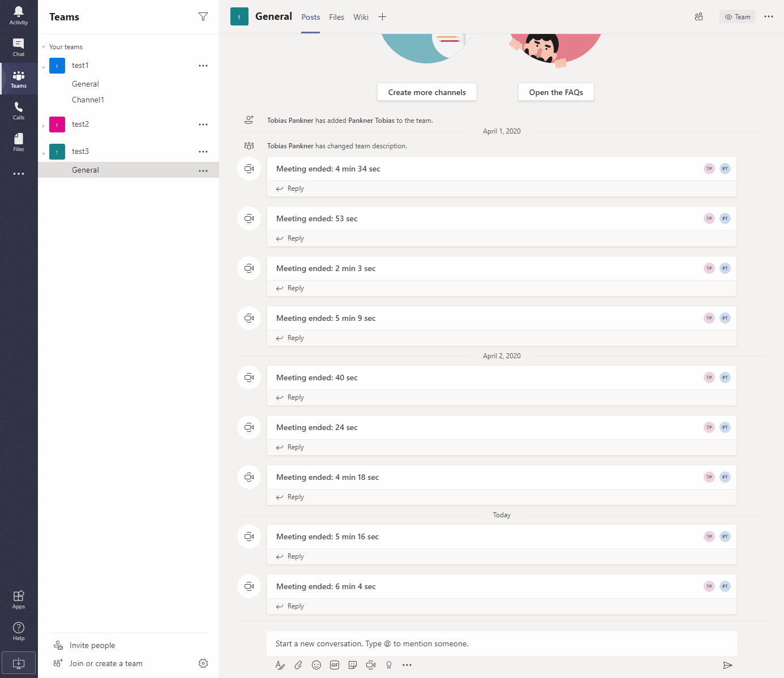Open the Calls section
Image resolution: width=784 pixels, height=678 pixels.
coord(19,110)
